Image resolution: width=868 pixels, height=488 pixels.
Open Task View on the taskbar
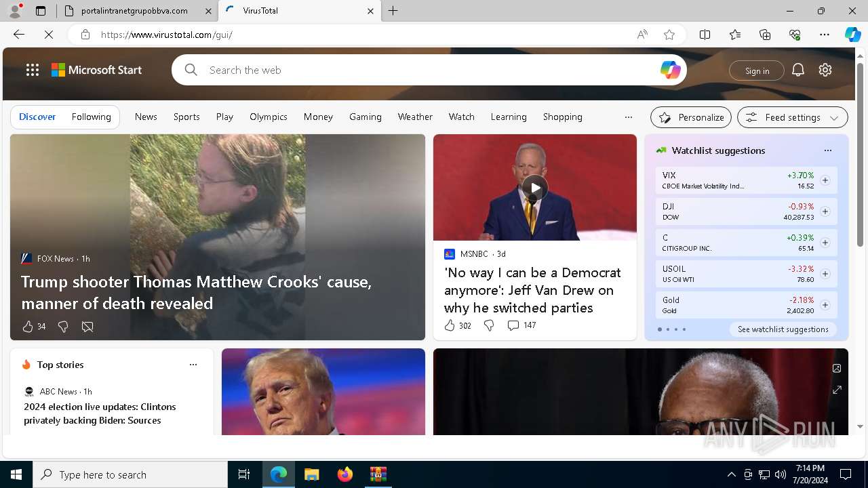[x=244, y=474]
